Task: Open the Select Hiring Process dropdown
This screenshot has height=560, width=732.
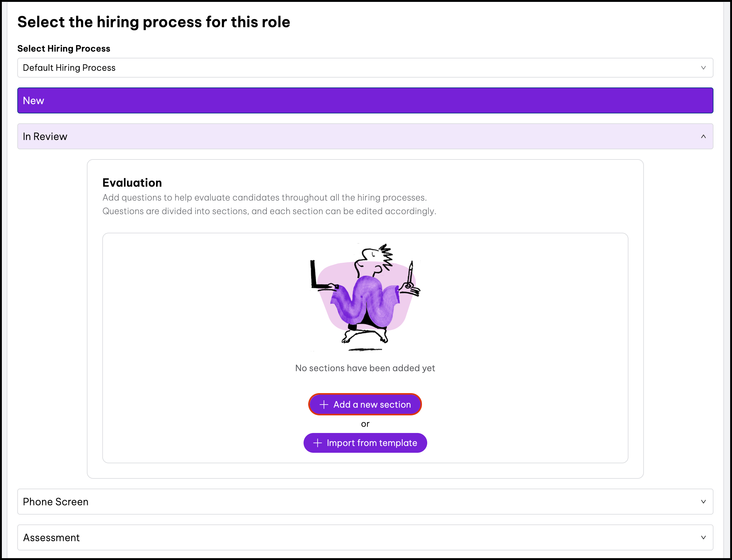Action: [x=365, y=68]
